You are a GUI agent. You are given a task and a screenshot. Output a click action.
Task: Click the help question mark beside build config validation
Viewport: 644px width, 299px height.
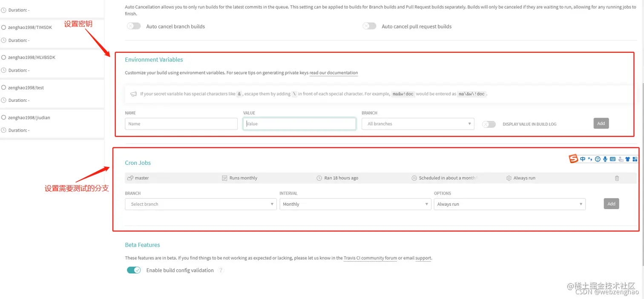221,270
